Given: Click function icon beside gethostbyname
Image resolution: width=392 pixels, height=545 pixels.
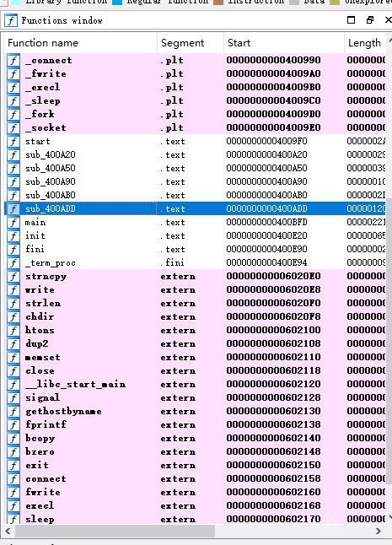Looking at the screenshot, I should click(13, 411).
